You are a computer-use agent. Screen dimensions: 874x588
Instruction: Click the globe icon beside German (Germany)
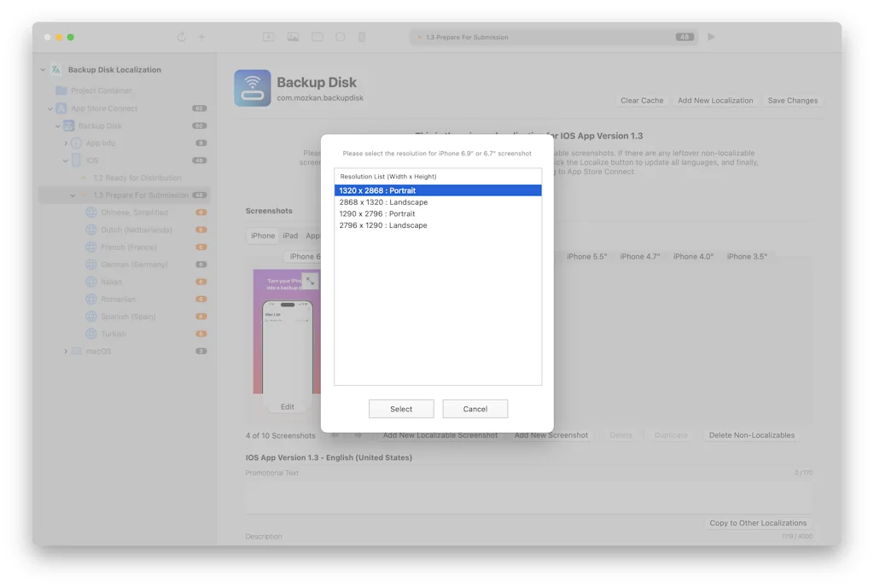[90, 265]
